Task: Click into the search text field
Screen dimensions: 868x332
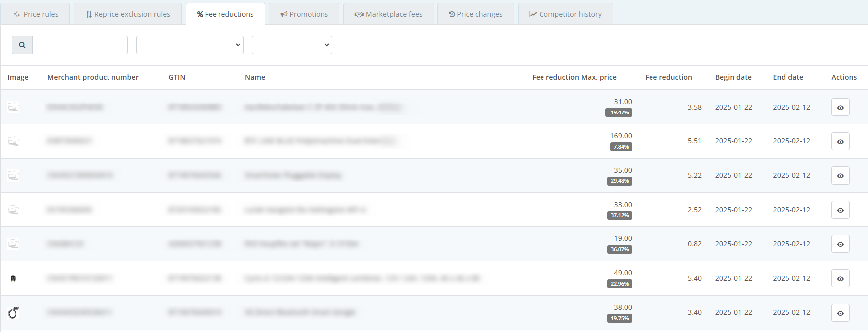Action: (x=80, y=45)
